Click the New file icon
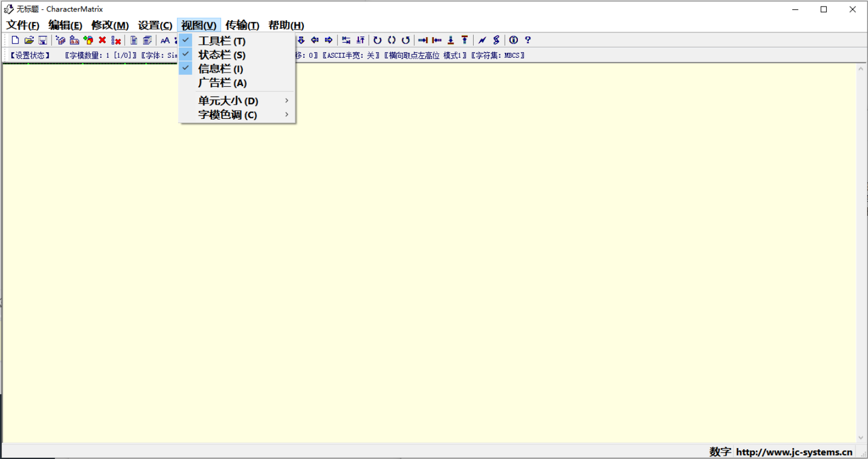This screenshot has width=868, height=459. click(x=15, y=40)
